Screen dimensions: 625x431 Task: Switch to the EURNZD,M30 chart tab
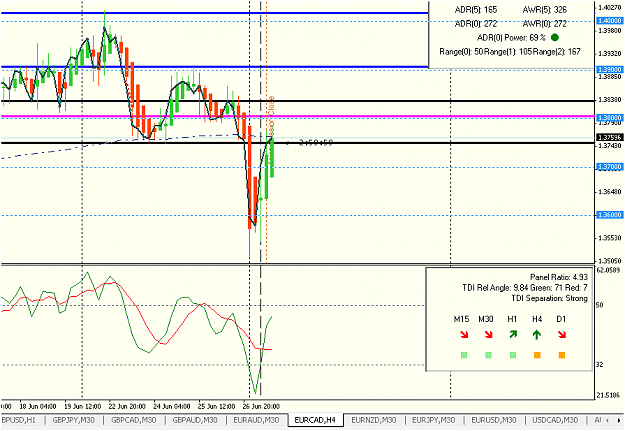coord(373,420)
